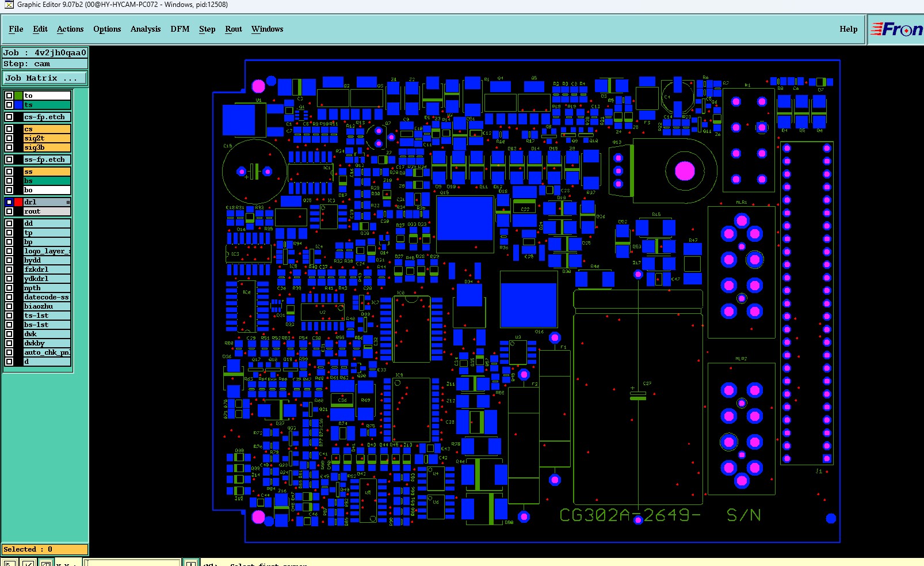The width and height of the screenshot is (924, 566).
Task: Click the Frontline logo icon
Action: click(x=896, y=29)
